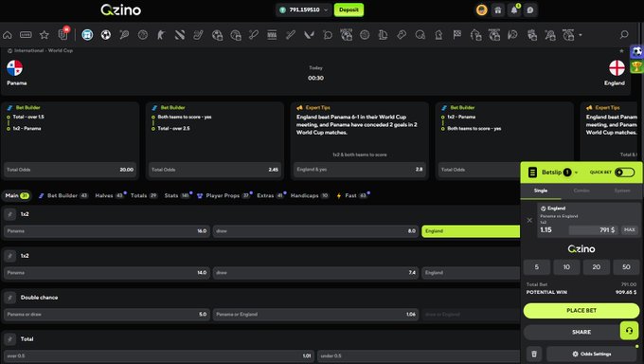Select draw at 7.4 odds
Screen dimensions: 644x364
pos(315,273)
